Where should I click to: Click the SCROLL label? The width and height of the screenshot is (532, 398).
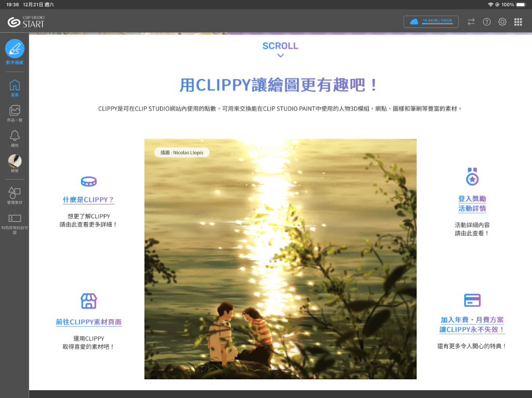click(x=280, y=46)
